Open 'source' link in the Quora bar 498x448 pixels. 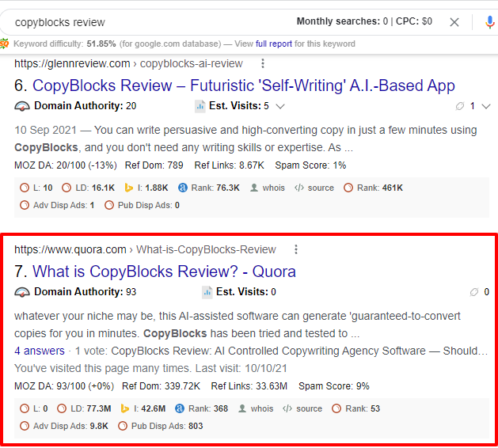[x=302, y=408]
